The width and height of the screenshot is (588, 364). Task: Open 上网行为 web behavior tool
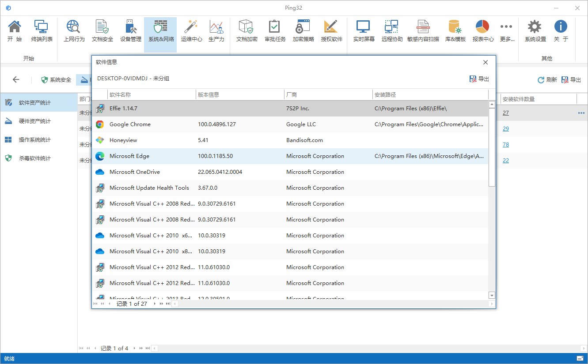pyautogui.click(x=74, y=31)
